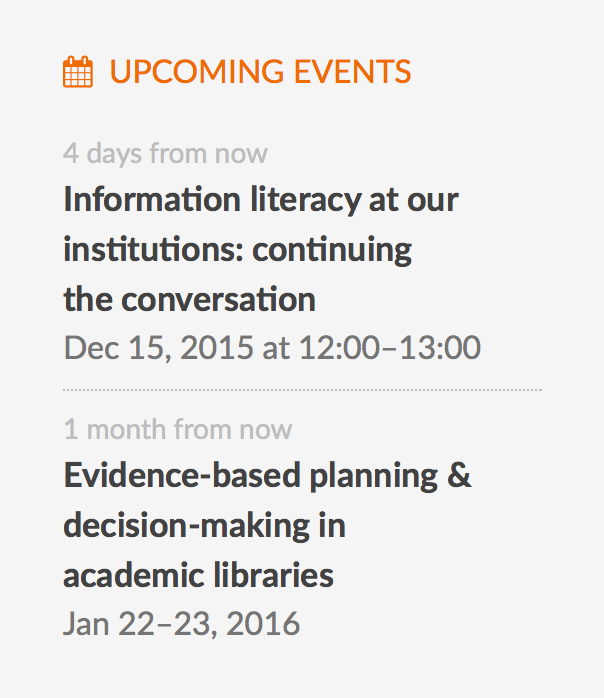Click the "decision-making in" title line
The height and width of the screenshot is (698, 604).
(204, 525)
